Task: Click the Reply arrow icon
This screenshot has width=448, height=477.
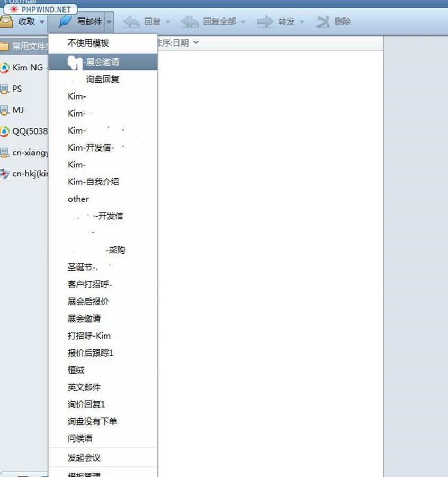Action: pos(131,22)
